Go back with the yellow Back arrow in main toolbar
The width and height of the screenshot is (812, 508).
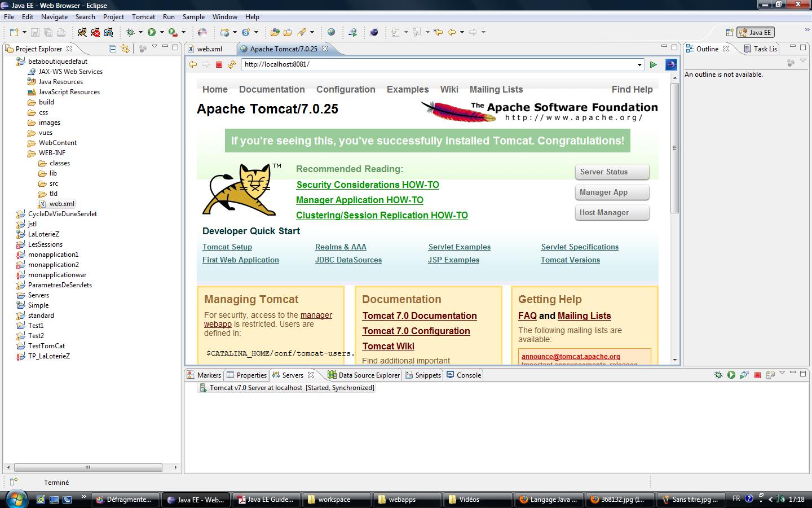click(452, 32)
